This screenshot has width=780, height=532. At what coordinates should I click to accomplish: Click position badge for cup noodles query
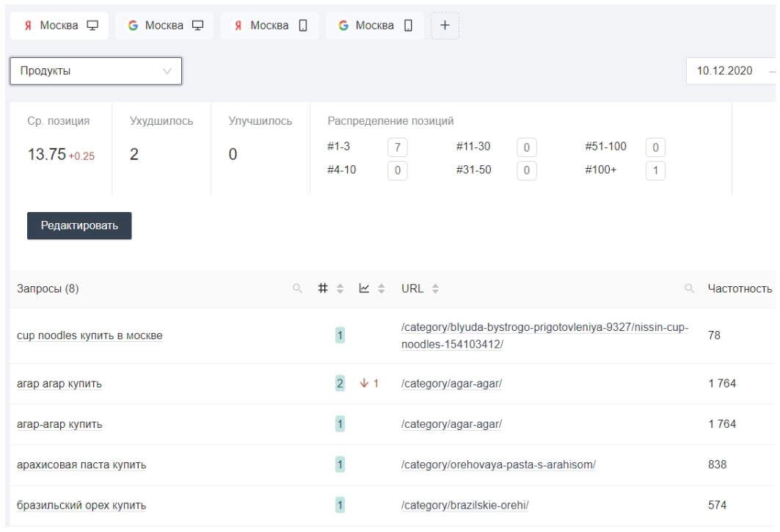(x=340, y=336)
